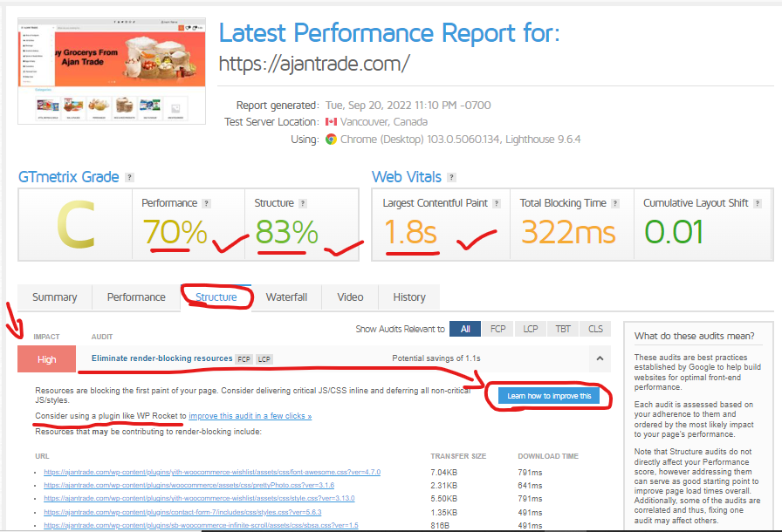
Task: Click the Performance score help icon
Action: [x=207, y=203]
